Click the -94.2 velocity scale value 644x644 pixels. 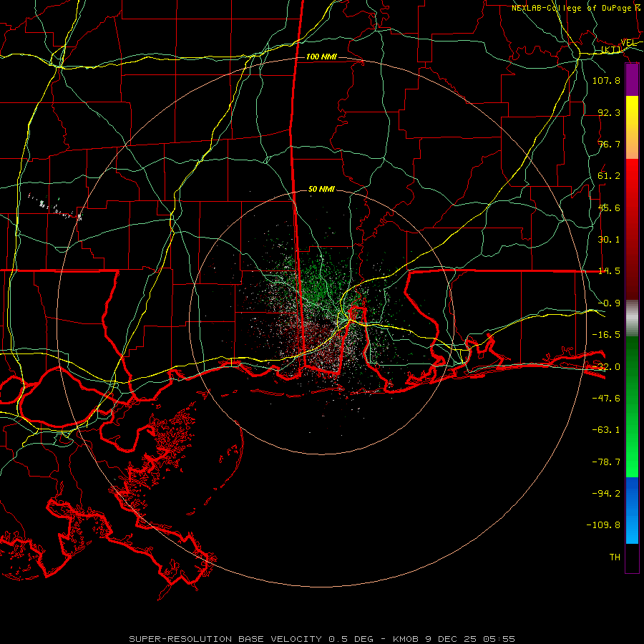click(606, 494)
